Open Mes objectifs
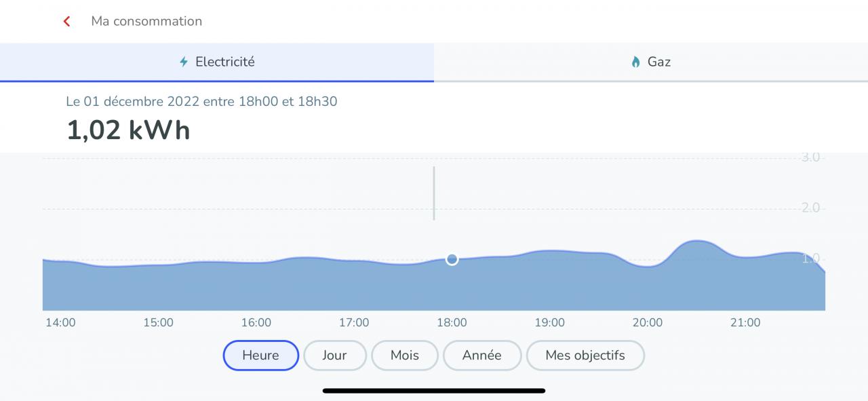Image resolution: width=868 pixels, height=401 pixels. point(585,356)
